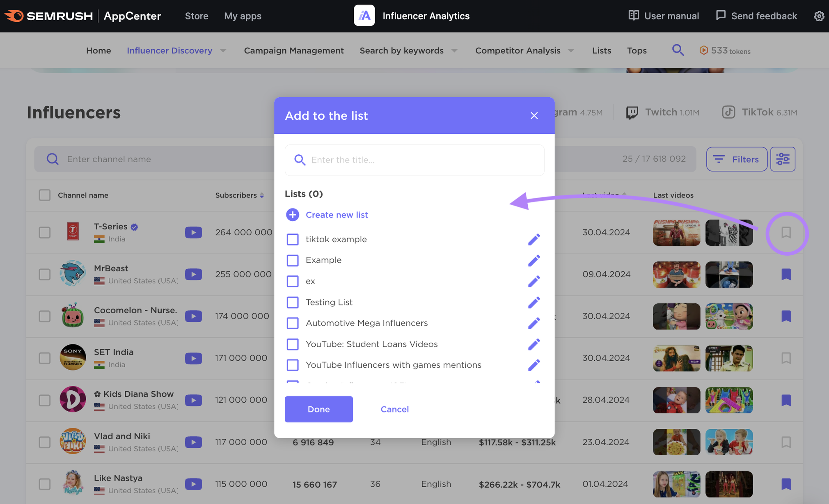This screenshot has width=829, height=504.
Task: Sort by Subscribers column arrow
Action: (262, 195)
